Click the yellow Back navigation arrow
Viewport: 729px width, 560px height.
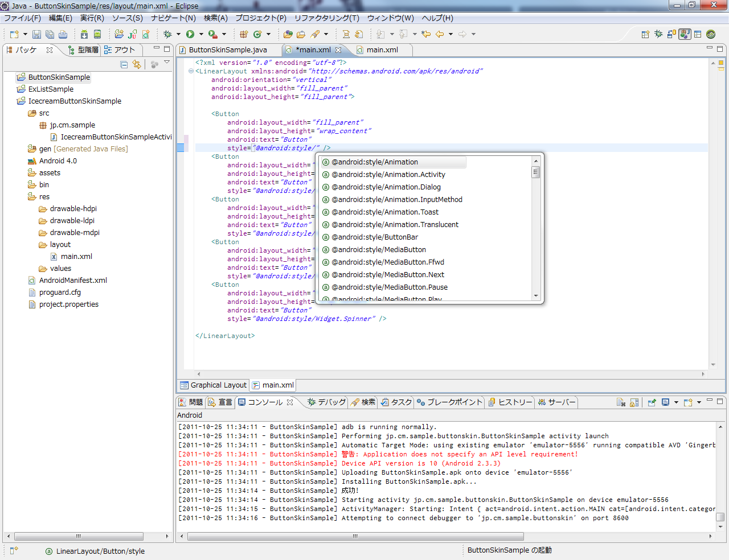pyautogui.click(x=440, y=34)
